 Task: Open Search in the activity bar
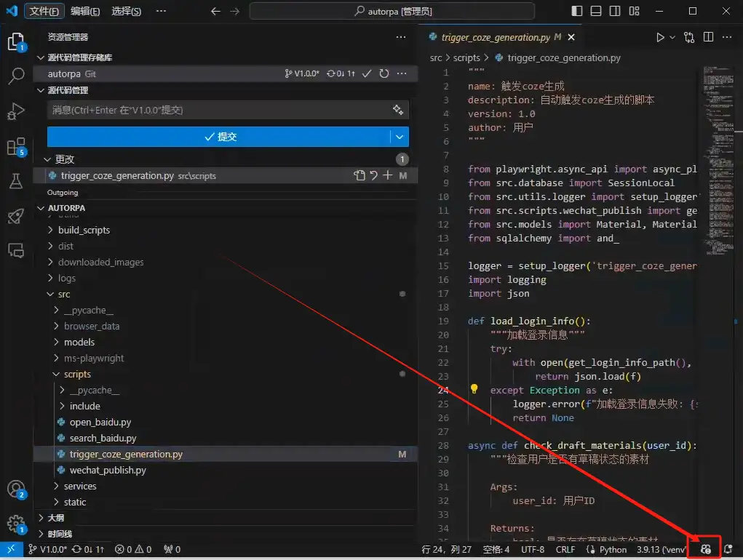[16, 76]
